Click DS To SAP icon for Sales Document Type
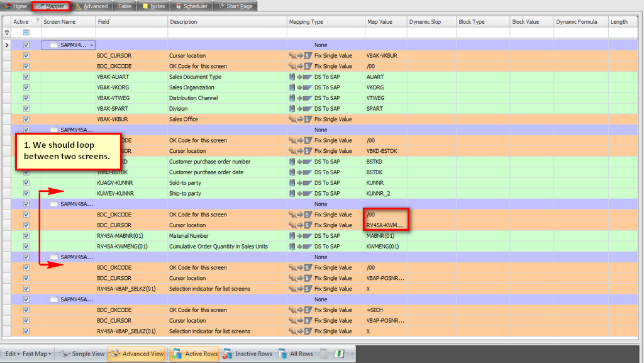The height and width of the screenshot is (363, 644). pyautogui.click(x=300, y=77)
